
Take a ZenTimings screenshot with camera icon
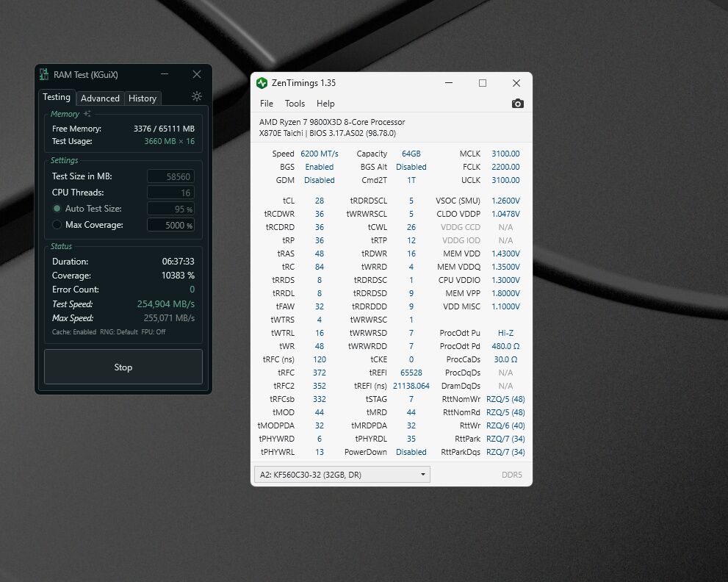[x=517, y=104]
